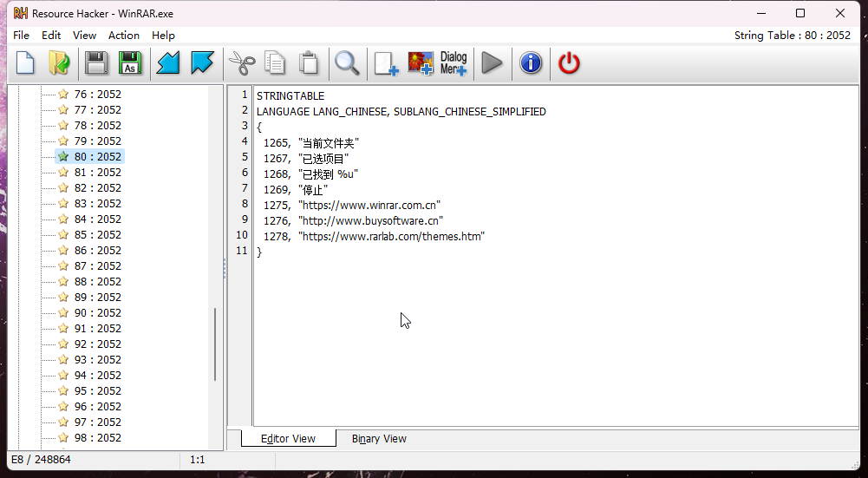
Task: Save the file with the gray floppy icon
Action: tap(96, 63)
